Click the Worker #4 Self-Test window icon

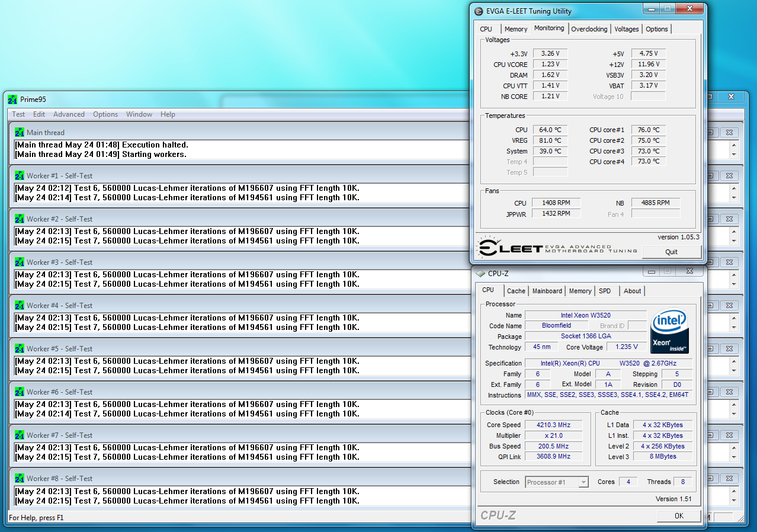click(20, 305)
